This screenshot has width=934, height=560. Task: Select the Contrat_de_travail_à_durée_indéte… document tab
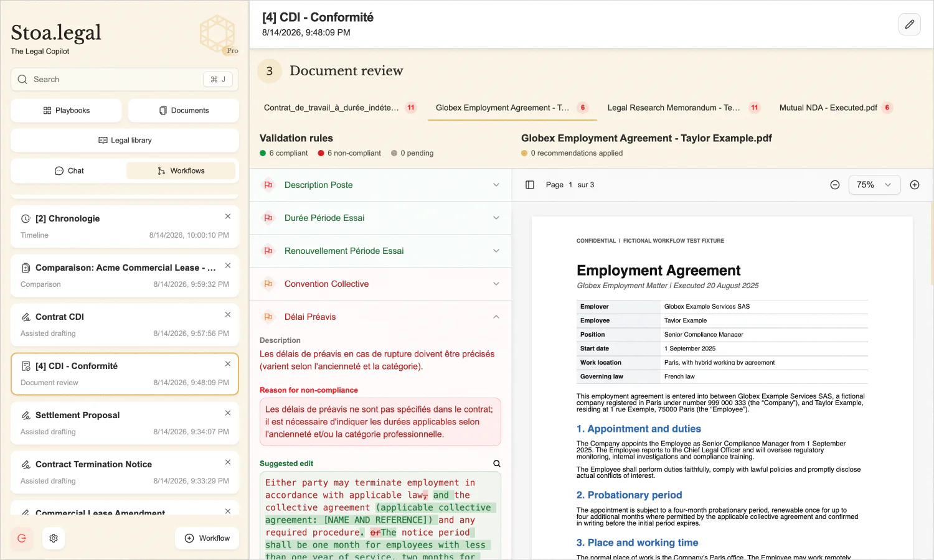(339, 108)
